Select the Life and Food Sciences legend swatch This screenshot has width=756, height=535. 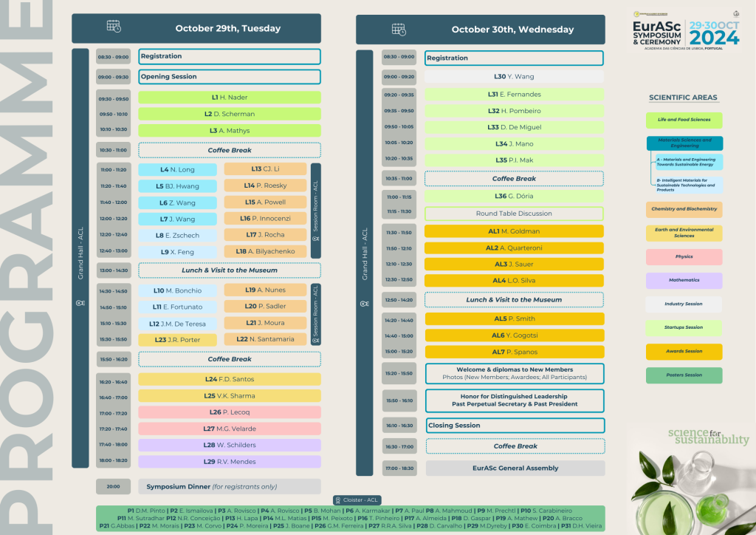tap(684, 120)
